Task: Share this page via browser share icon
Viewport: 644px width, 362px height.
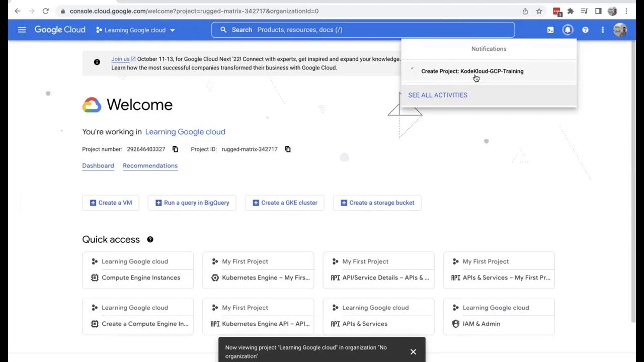Action: coord(525,11)
